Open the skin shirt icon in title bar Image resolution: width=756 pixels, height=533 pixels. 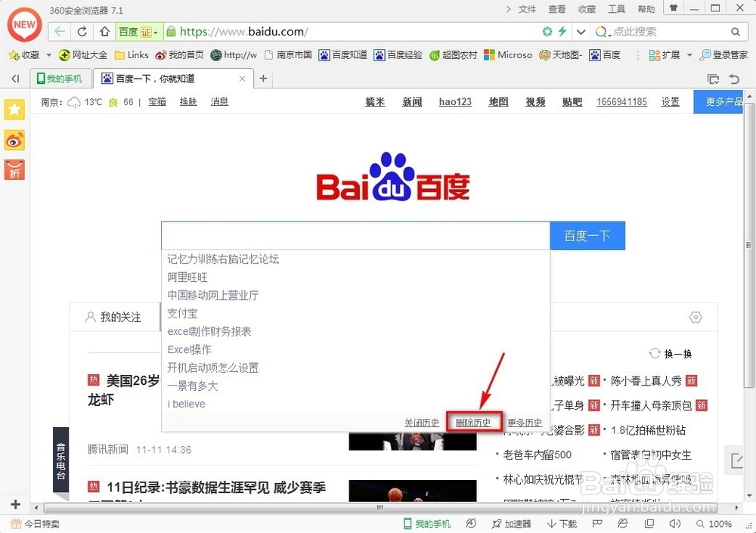(674, 8)
